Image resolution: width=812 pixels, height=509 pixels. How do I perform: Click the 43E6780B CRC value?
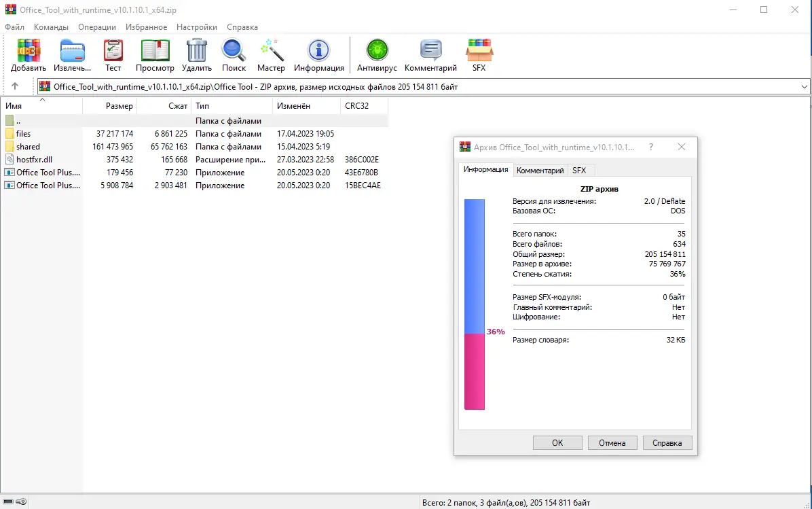361,173
